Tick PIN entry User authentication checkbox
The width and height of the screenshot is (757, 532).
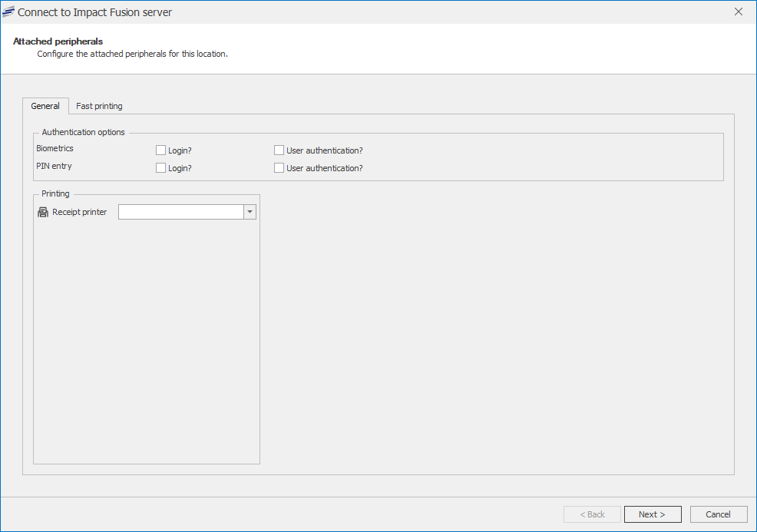[x=279, y=167]
